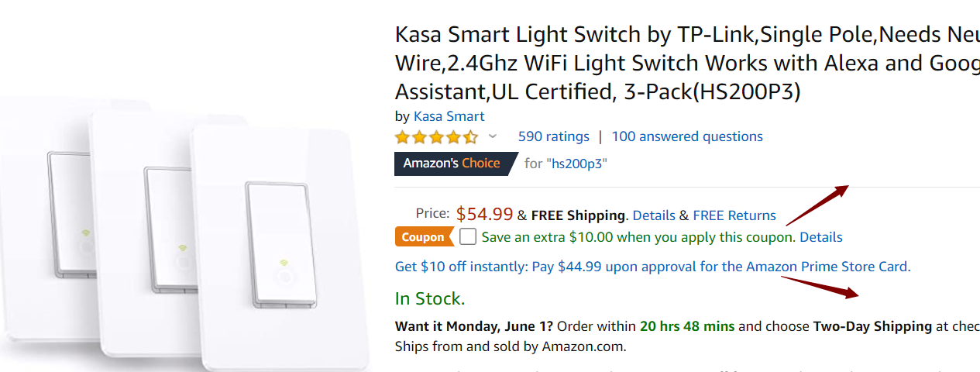Expand the rating breakdown chevron
This screenshot has height=372, width=980.
point(493,136)
